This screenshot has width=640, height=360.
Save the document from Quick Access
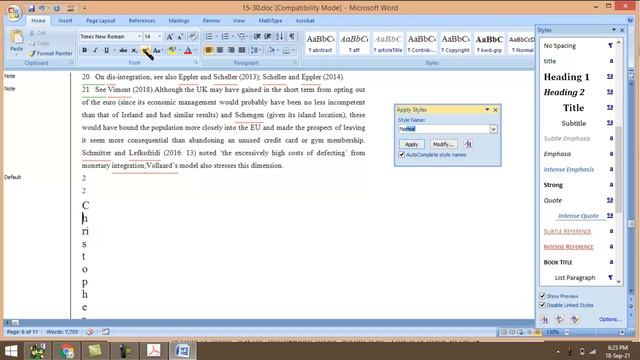pos(31,8)
